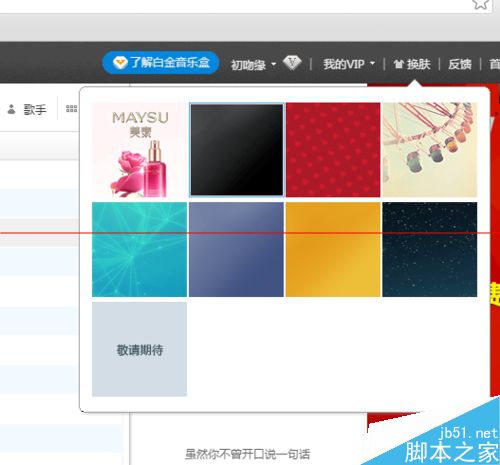Choose the red hearts pattern skin
The width and height of the screenshot is (500, 465).
click(x=333, y=150)
